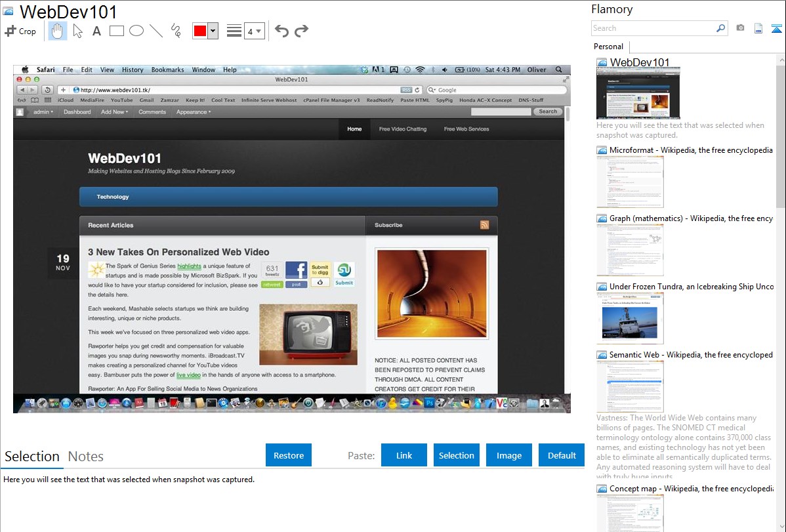Screen dimensions: 786x532
Task: Open the Microformat Wikipedia snapshot thumbnail
Action: (630, 182)
